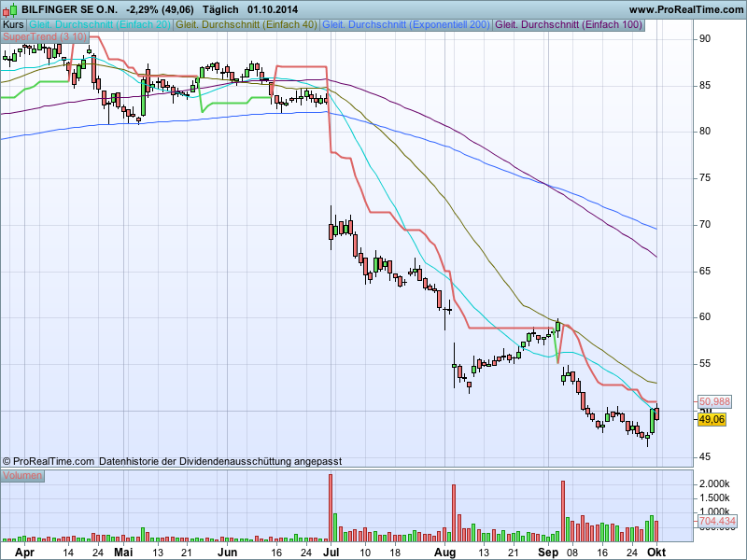The height and width of the screenshot is (560, 747).
Task: Click the Jul marker on the time axis
Action: click(x=331, y=552)
